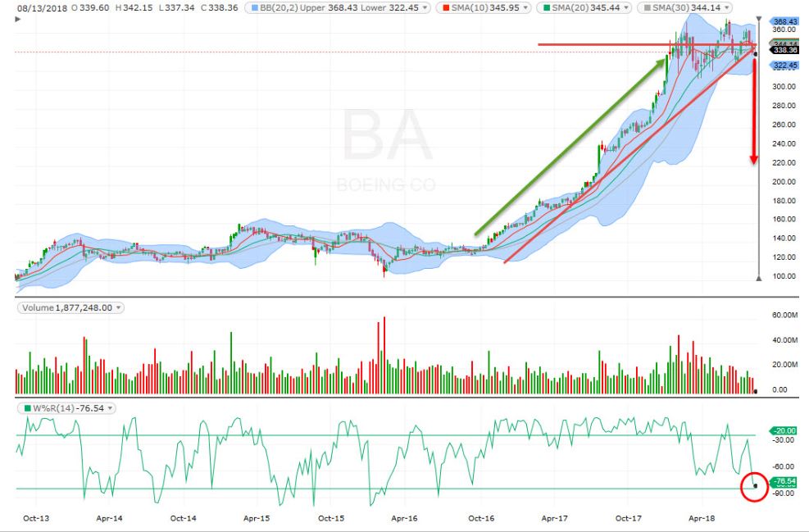This screenshot has width=809, height=532.
Task: Select the 322.45 lower band price tag
Action: click(x=784, y=66)
